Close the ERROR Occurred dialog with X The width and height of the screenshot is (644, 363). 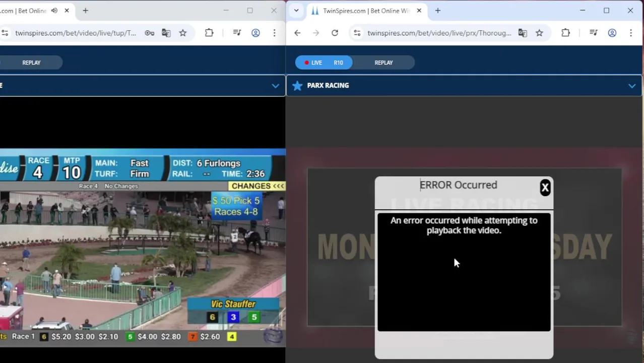click(x=545, y=188)
